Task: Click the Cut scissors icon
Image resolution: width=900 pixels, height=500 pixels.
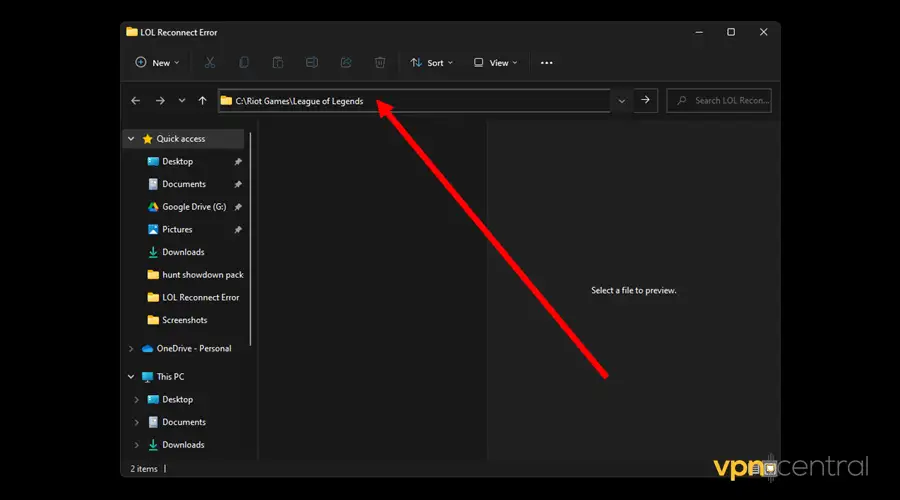Action: pos(210,63)
